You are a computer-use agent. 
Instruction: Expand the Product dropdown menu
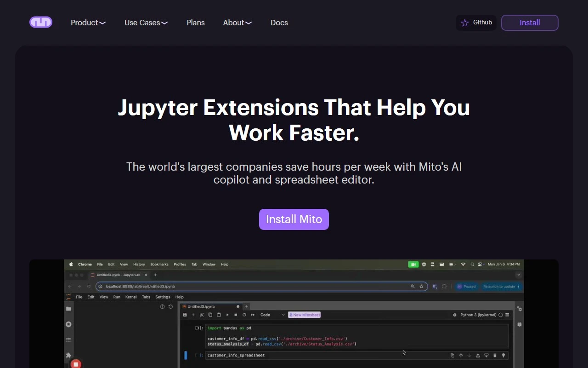[x=88, y=23]
